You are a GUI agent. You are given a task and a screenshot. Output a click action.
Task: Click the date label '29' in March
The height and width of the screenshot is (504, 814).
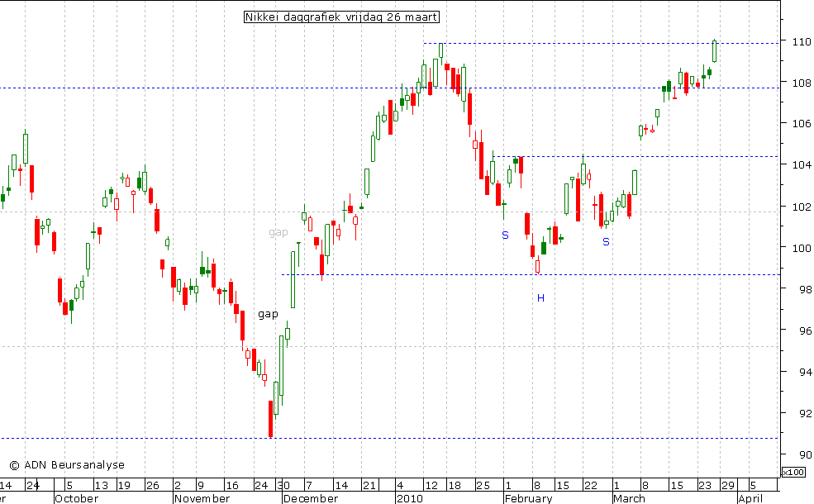tap(728, 486)
